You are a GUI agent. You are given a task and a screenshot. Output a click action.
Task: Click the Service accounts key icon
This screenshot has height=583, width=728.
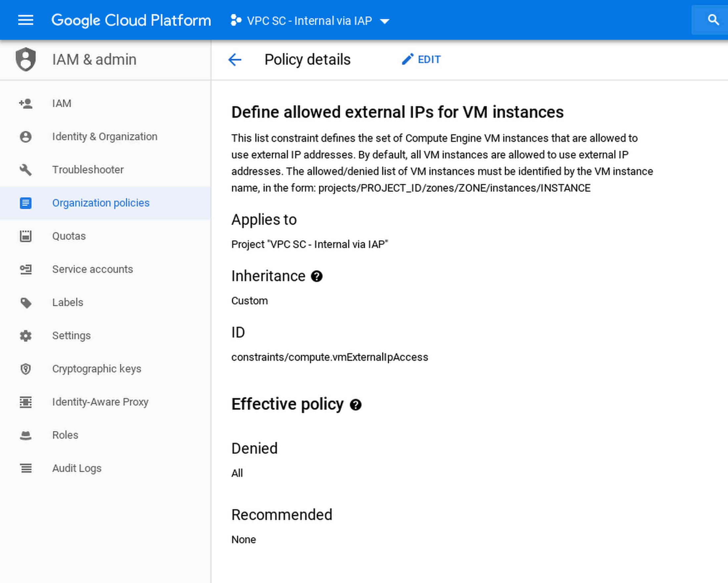pos(26,269)
